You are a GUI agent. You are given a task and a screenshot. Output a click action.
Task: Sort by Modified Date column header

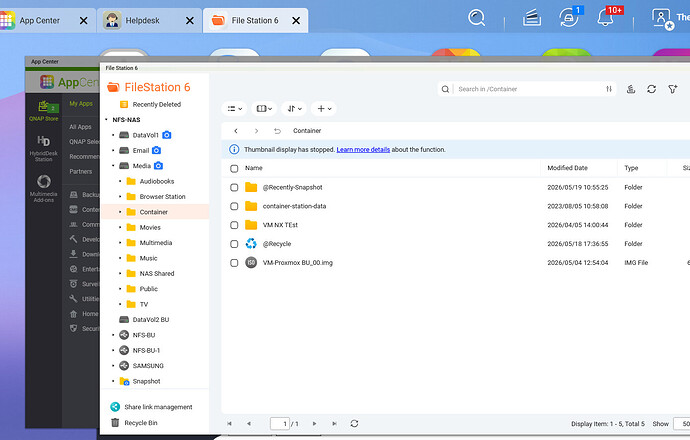click(567, 168)
